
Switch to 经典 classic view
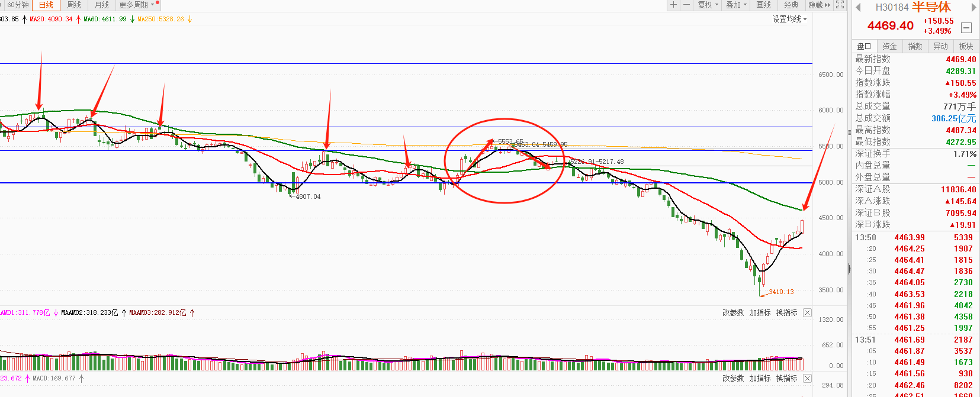(x=792, y=5)
